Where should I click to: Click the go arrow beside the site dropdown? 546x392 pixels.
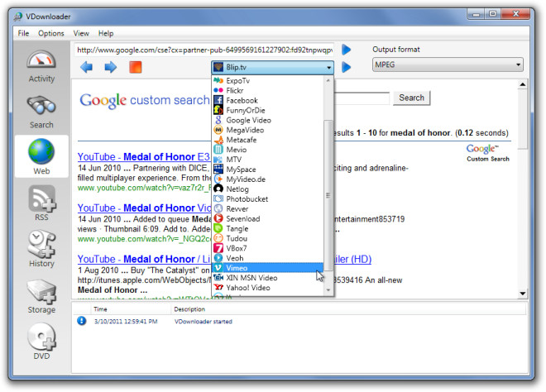click(x=346, y=67)
